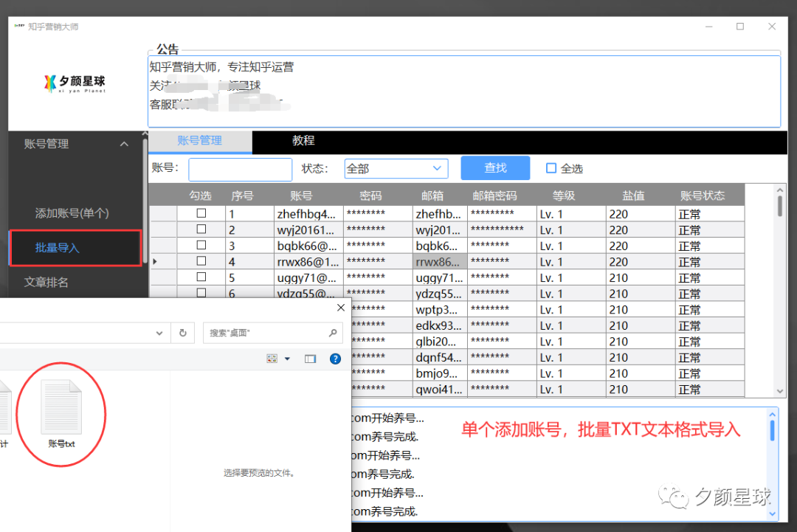Select account cell bqbk66@...
797x532 pixels.
309,246
